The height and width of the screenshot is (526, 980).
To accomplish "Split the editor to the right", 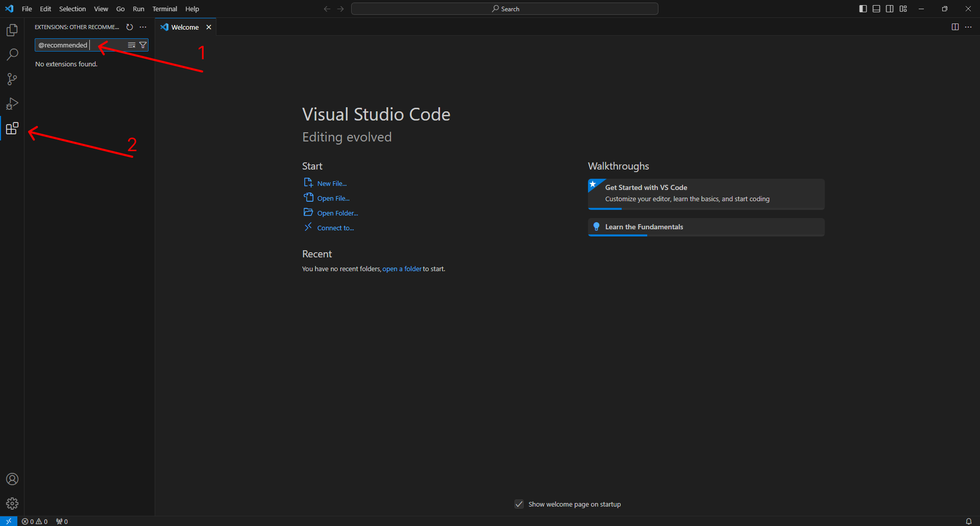I will [x=955, y=27].
